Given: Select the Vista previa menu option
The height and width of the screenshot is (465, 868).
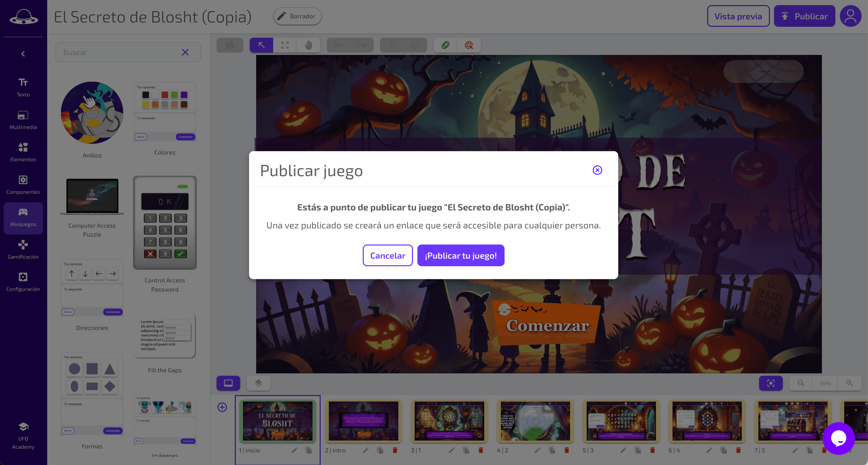Looking at the screenshot, I should click(738, 16).
